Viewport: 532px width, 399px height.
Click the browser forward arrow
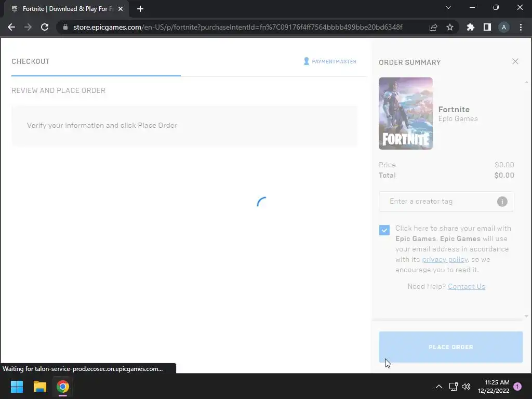click(x=28, y=27)
